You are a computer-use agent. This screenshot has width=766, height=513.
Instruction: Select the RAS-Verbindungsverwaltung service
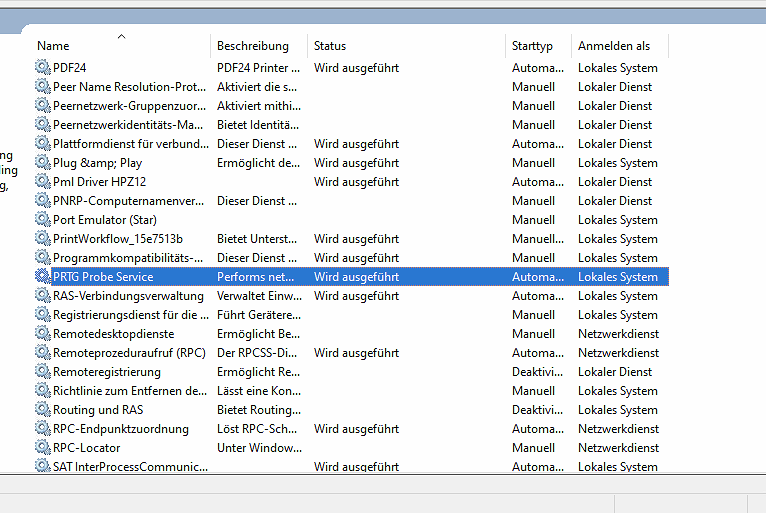click(128, 296)
